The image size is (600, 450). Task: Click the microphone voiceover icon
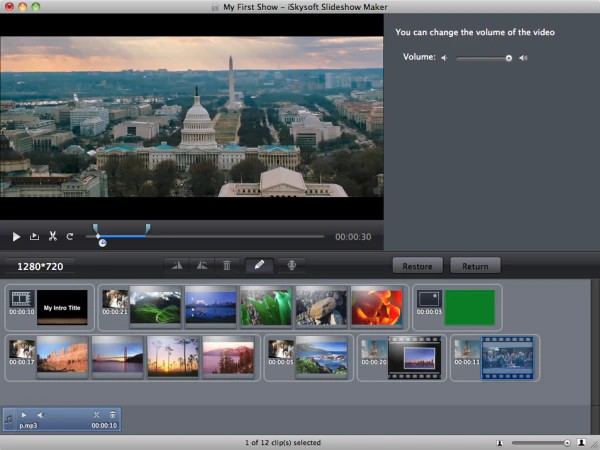(292, 265)
